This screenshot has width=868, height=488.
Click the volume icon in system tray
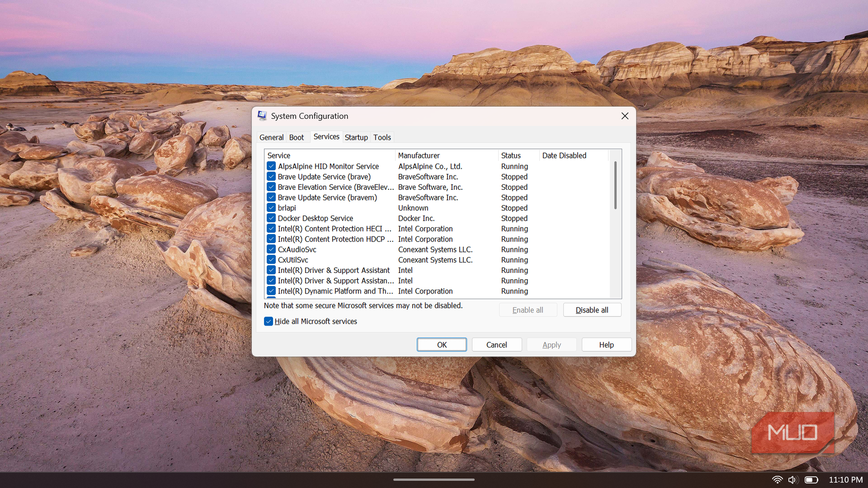[x=793, y=479]
